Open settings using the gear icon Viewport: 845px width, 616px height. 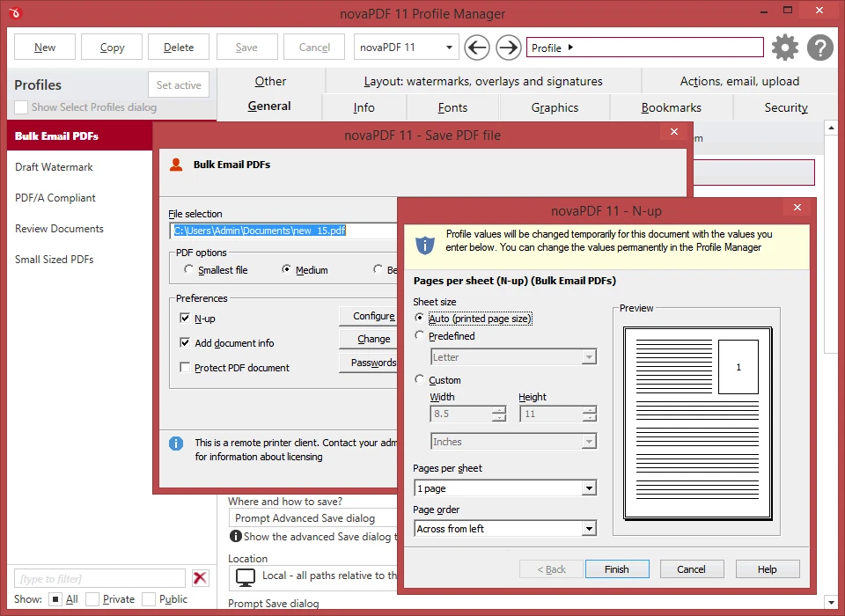pyautogui.click(x=784, y=48)
